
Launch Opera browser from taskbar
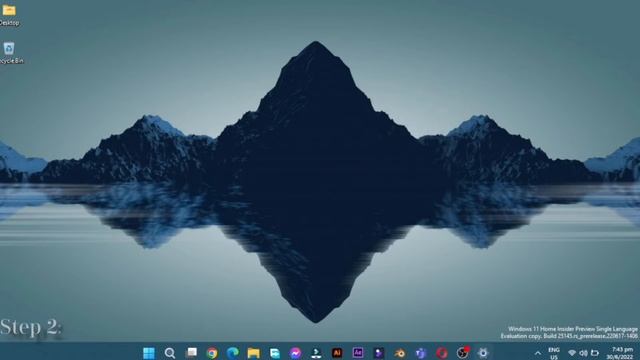coord(442,353)
